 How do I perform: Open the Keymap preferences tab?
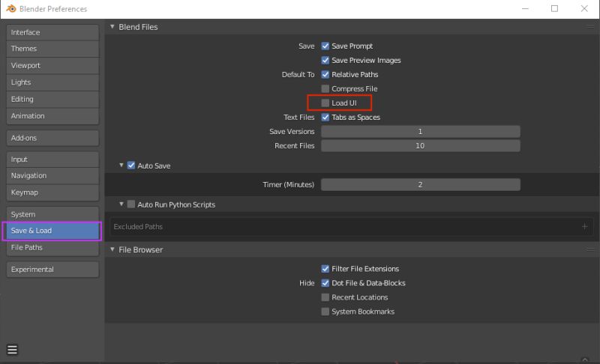[52, 192]
